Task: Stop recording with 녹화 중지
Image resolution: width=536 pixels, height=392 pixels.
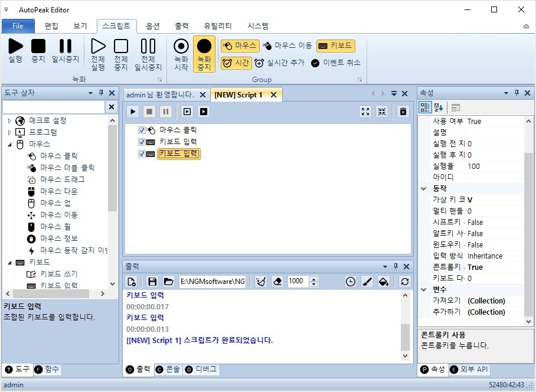Action: (x=204, y=54)
